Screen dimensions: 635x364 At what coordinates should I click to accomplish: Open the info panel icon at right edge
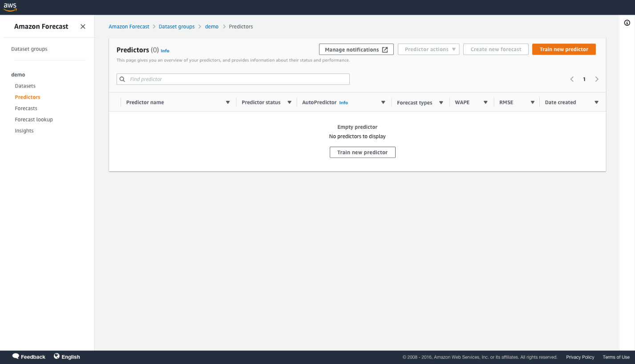627,23
